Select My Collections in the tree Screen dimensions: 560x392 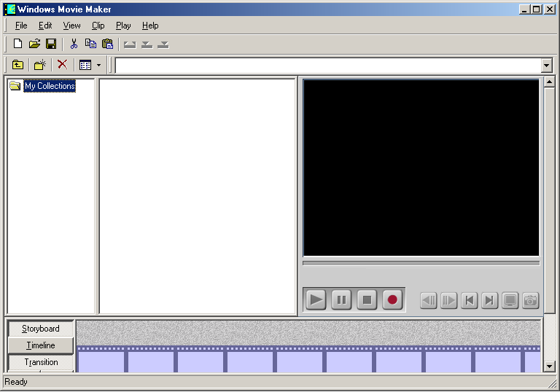tap(50, 86)
